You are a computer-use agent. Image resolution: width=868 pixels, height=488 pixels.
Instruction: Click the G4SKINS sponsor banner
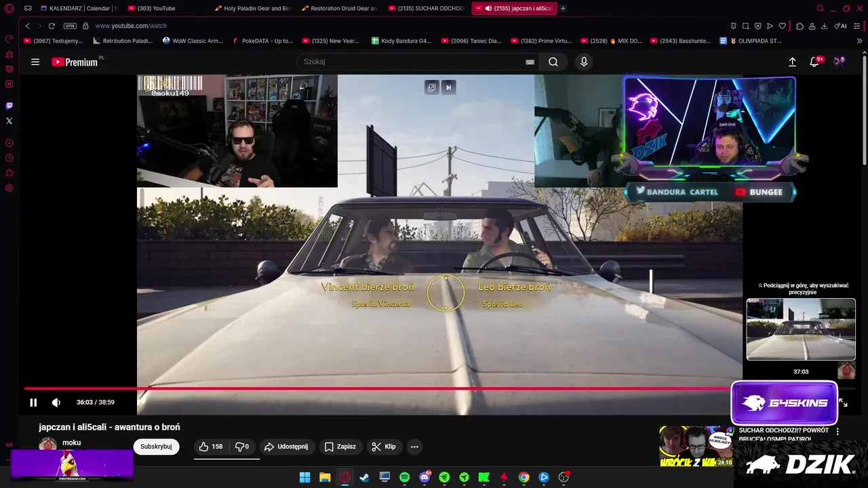pyautogui.click(x=785, y=403)
